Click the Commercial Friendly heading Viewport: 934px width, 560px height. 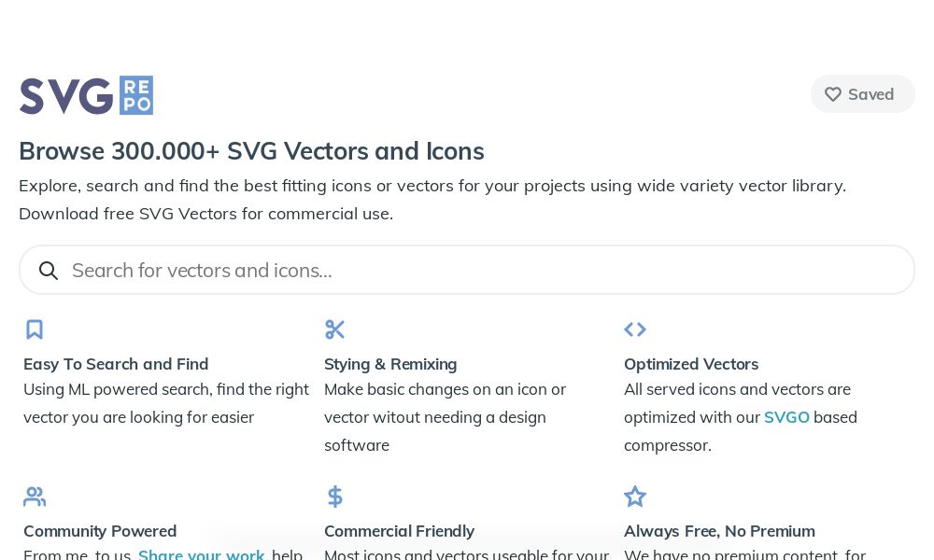click(399, 530)
